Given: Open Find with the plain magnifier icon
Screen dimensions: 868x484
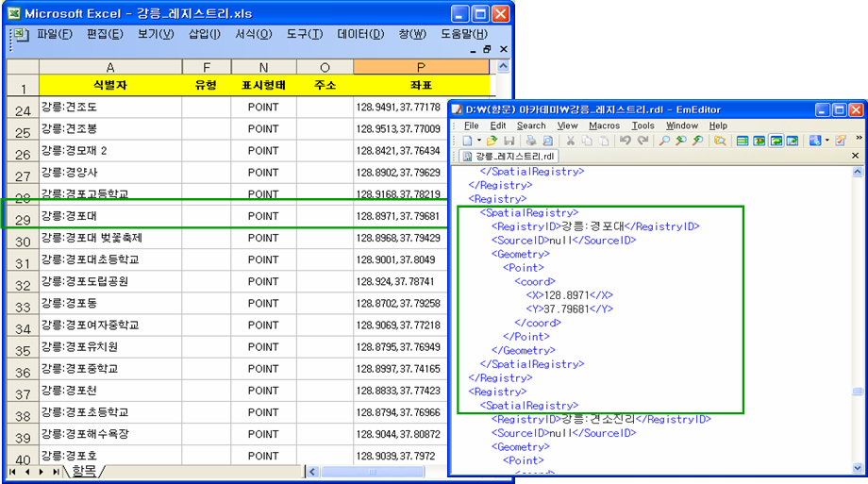Looking at the screenshot, I should tap(664, 141).
